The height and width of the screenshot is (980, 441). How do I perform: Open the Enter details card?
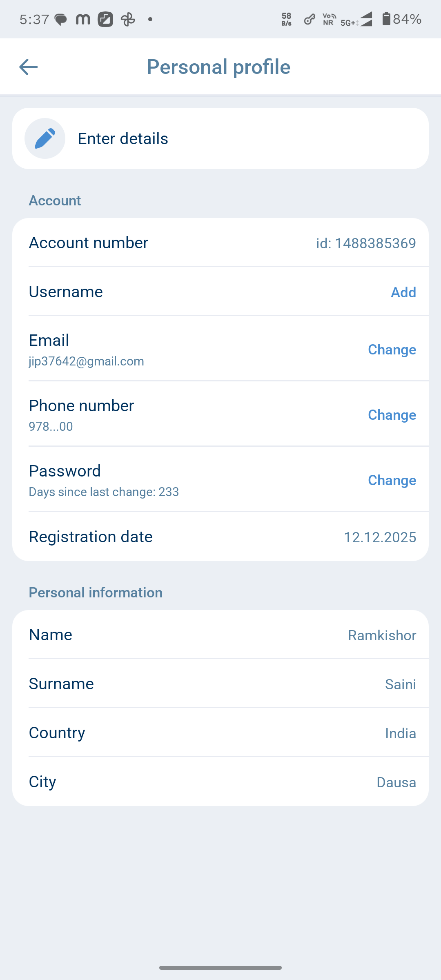[220, 138]
